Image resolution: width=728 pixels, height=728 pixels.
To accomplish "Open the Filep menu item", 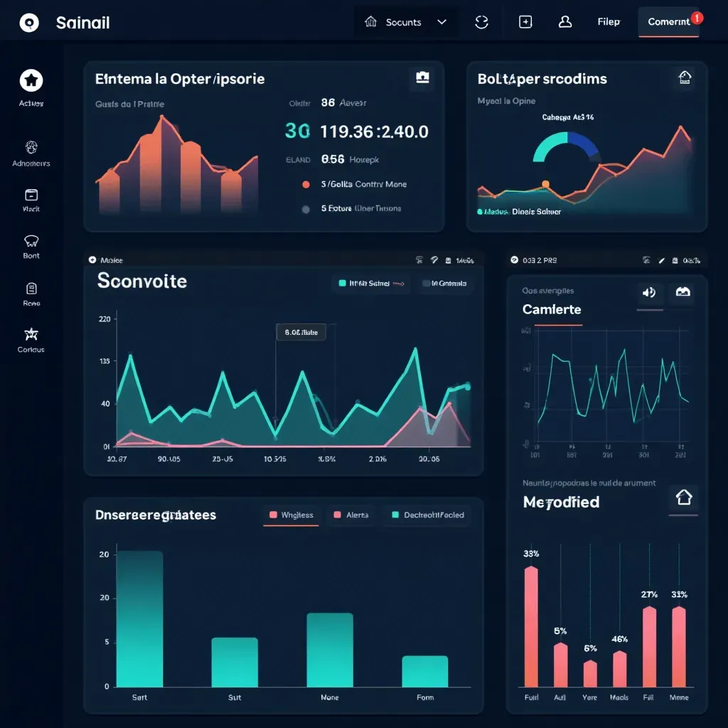I will click(609, 22).
